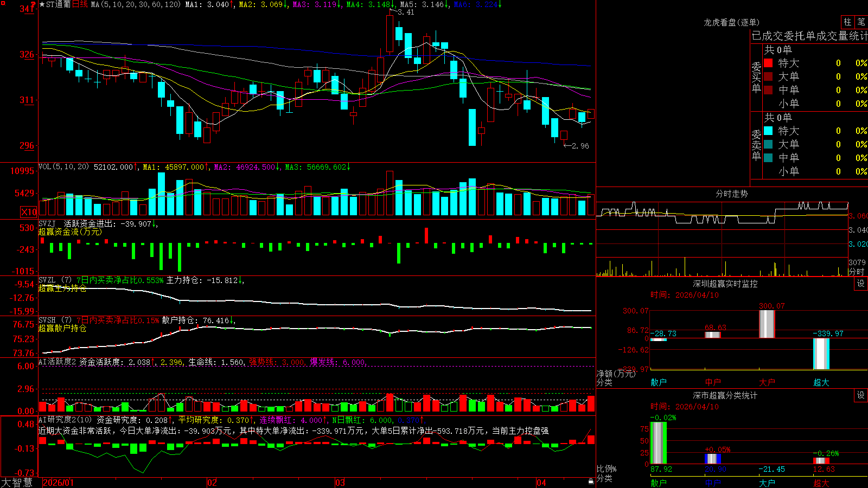Switch the order panel to 柱 view
This screenshot has height=488, width=868.
point(847,22)
